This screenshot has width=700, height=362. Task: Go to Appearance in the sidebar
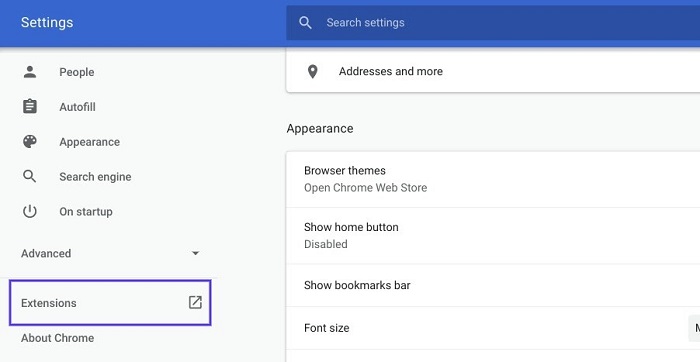89,142
